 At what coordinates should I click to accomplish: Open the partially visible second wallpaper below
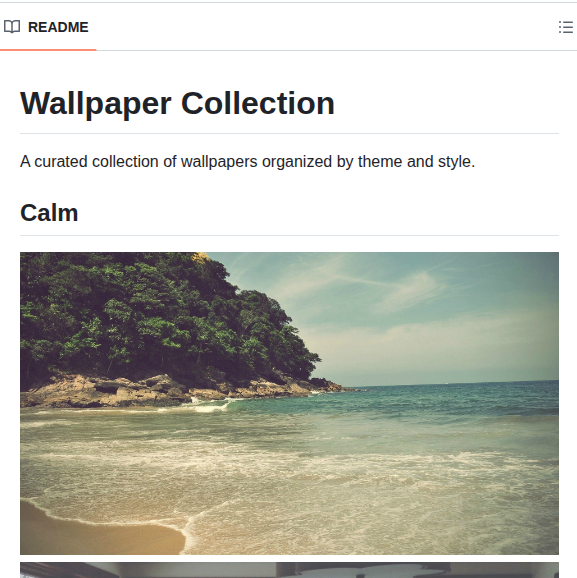pos(289,570)
